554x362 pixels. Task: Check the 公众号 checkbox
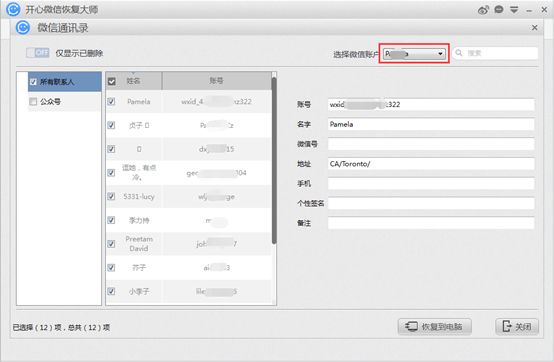[x=33, y=102]
